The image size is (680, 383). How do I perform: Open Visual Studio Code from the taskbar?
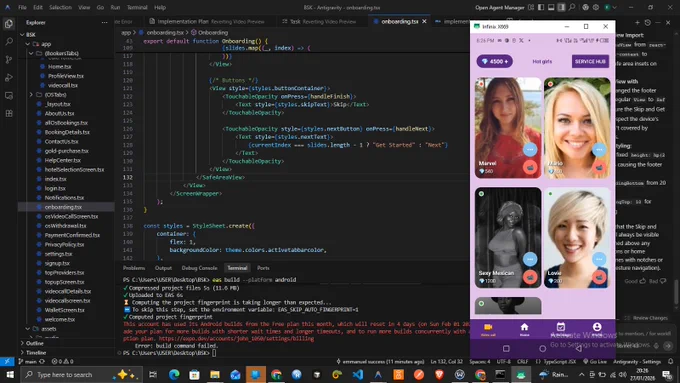click(x=358, y=374)
